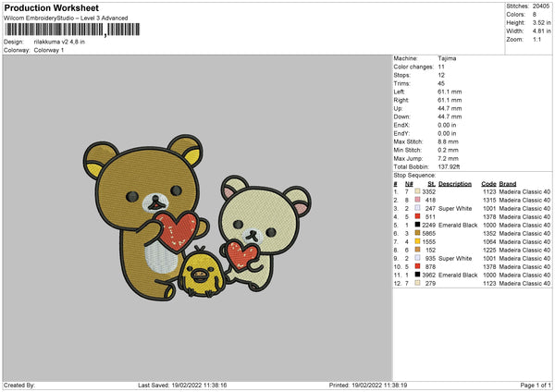Click the Stops value '12'

441,75
